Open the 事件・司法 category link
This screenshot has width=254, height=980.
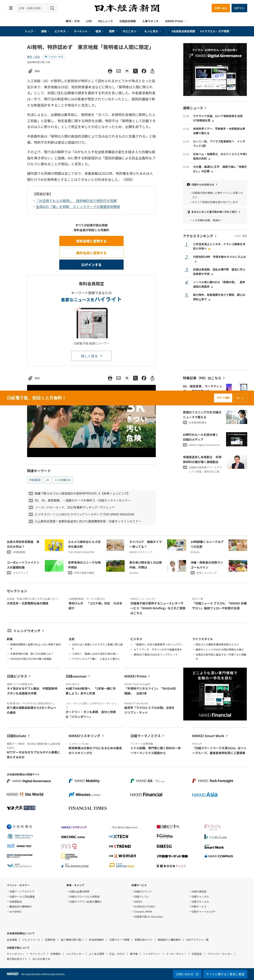[x=33, y=57]
